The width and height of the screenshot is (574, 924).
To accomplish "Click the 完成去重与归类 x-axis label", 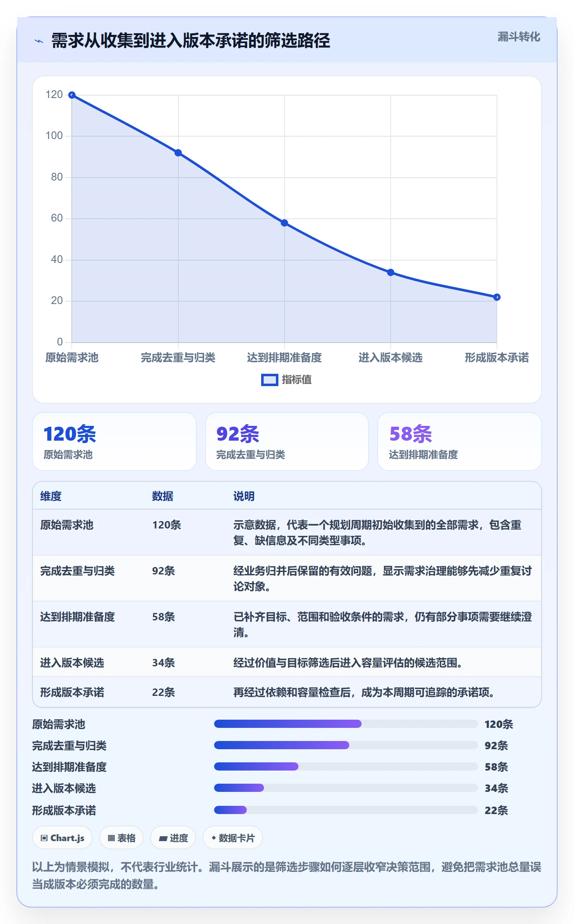I will (178, 358).
